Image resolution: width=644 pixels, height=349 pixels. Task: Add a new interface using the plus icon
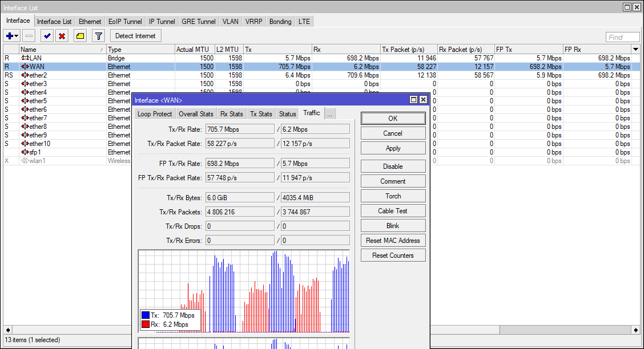coord(9,35)
